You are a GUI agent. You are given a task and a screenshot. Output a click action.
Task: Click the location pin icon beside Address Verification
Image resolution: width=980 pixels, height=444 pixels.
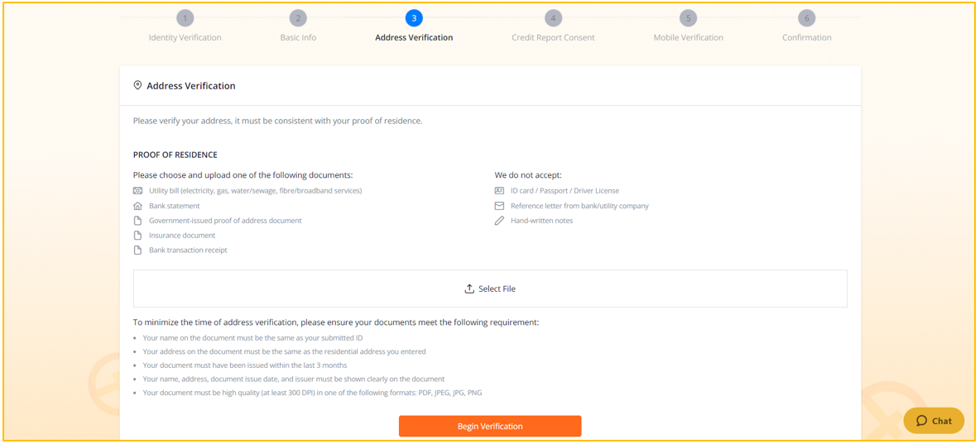(137, 85)
